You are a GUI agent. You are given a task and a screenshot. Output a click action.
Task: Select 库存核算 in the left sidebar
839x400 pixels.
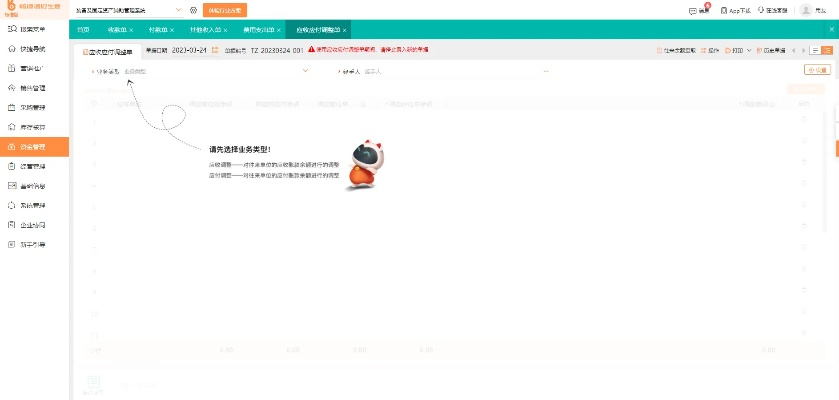pos(33,126)
